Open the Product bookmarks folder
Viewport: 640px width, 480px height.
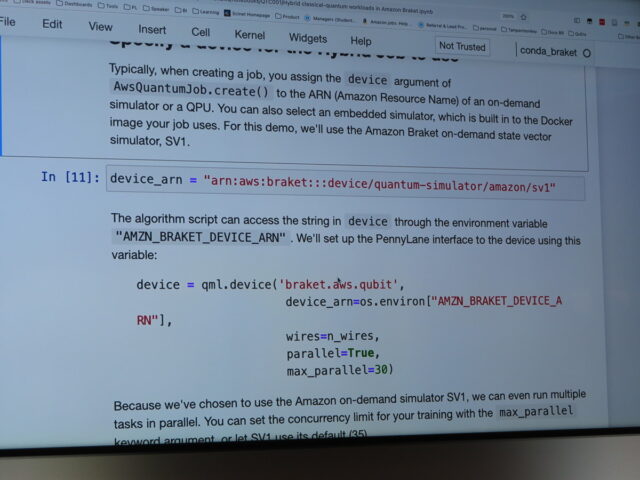coord(287,17)
